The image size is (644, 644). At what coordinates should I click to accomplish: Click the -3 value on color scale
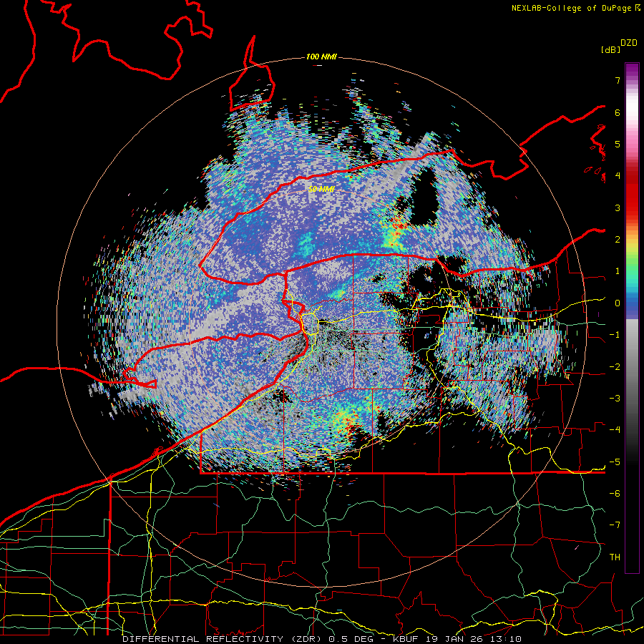pyautogui.click(x=615, y=399)
